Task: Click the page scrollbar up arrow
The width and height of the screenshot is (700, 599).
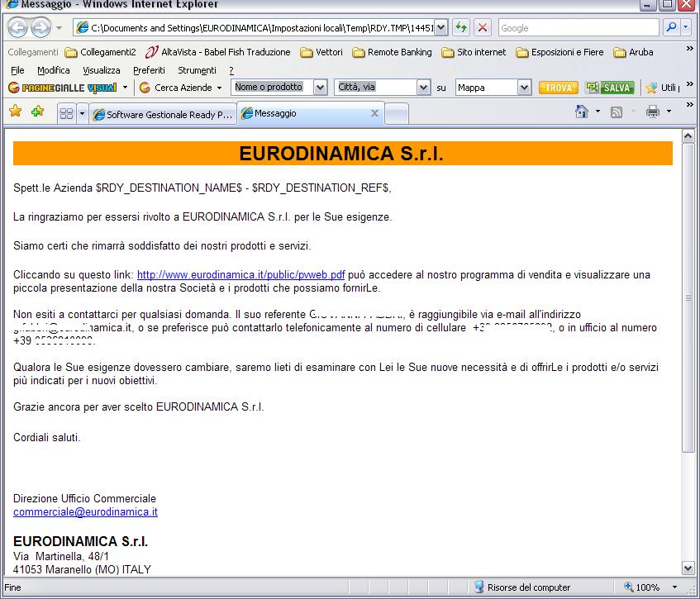Action: 688,135
